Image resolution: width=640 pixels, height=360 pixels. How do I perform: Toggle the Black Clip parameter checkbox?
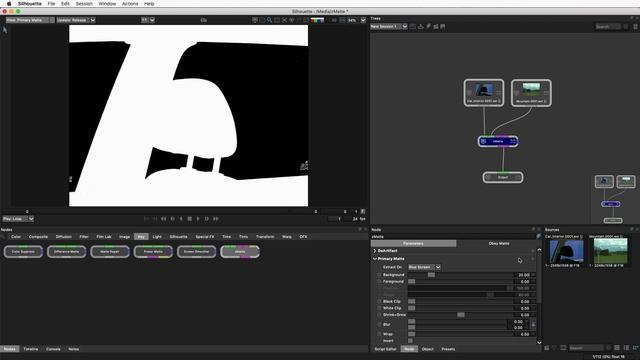[x=379, y=302]
